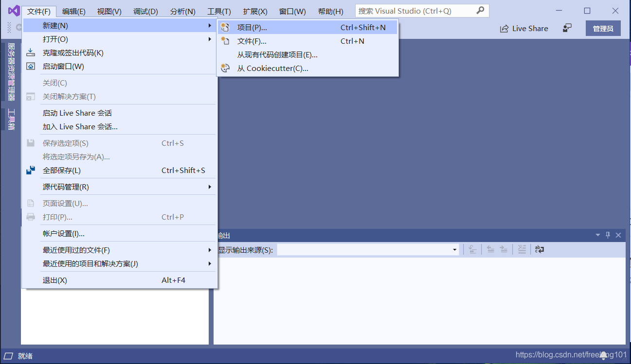Open the 服务器资源管理器 side tab
631x364 pixels.
12,72
